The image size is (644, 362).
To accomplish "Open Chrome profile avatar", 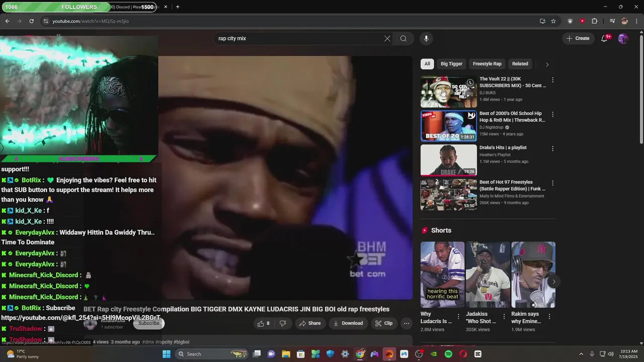I will coord(624,21).
